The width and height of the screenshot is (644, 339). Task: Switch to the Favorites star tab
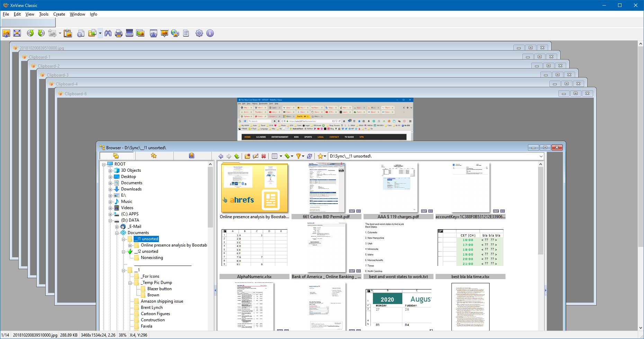click(154, 156)
